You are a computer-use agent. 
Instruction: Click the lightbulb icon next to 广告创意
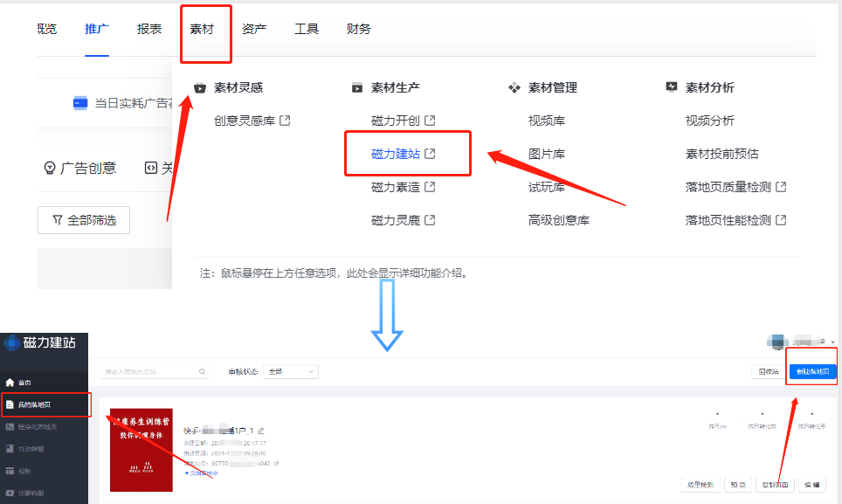(50, 168)
